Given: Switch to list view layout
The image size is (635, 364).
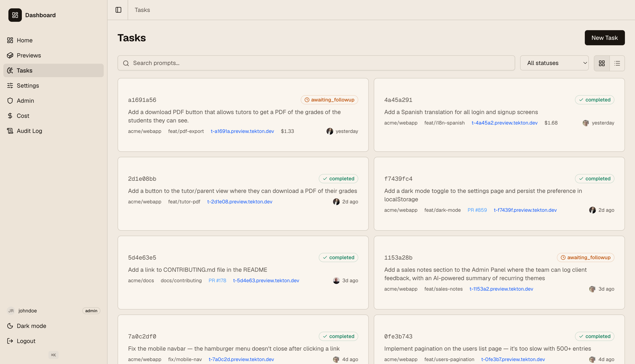Looking at the screenshot, I should [x=617, y=63].
